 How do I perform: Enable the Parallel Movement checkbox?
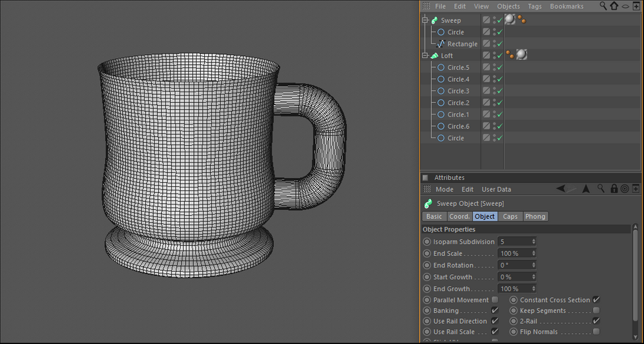coord(495,300)
